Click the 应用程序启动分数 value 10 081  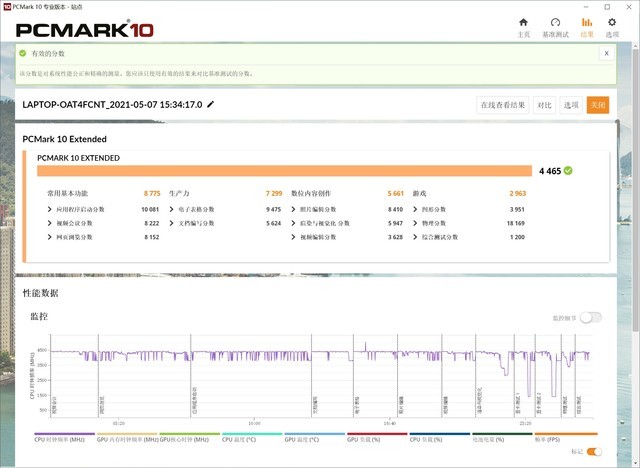coord(150,209)
